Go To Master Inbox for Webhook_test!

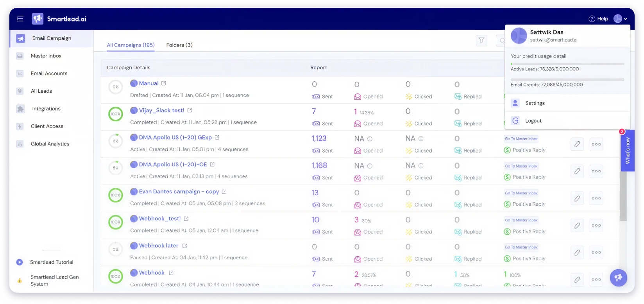pos(521,220)
